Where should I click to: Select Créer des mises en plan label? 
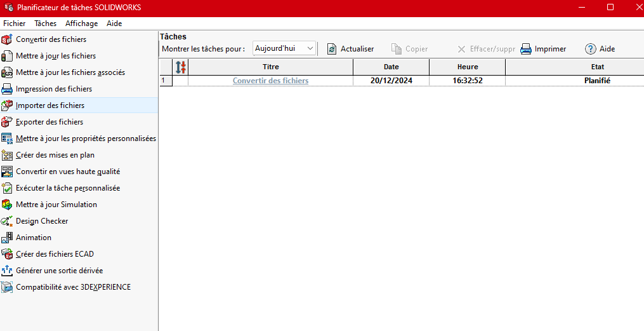(x=55, y=155)
